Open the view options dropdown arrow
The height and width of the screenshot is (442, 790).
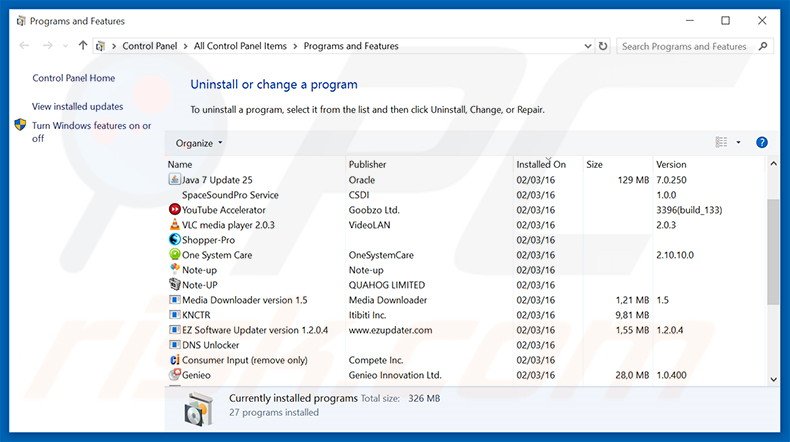click(x=738, y=143)
